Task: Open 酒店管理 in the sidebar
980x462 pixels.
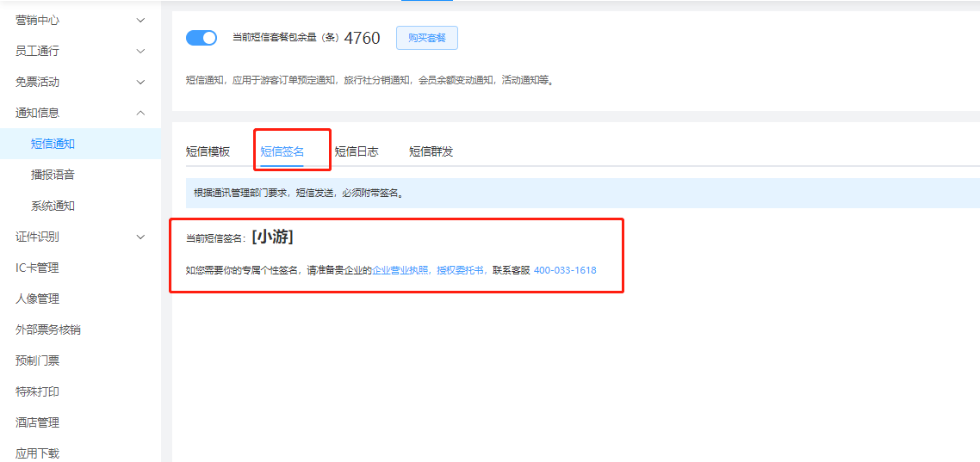Action: pyautogui.click(x=37, y=422)
